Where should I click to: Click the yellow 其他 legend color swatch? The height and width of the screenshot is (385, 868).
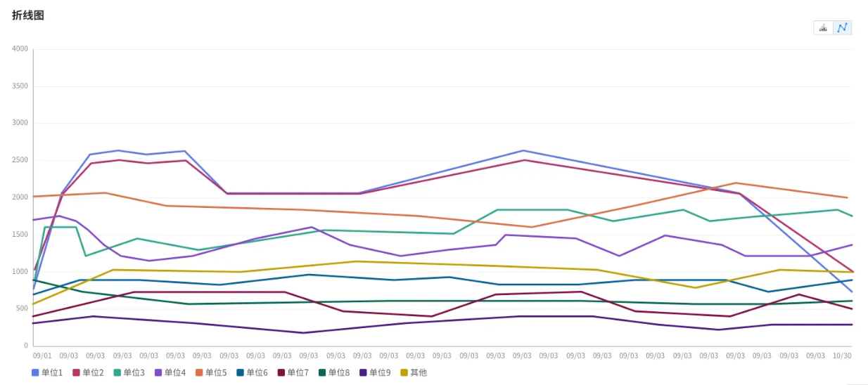pos(404,372)
